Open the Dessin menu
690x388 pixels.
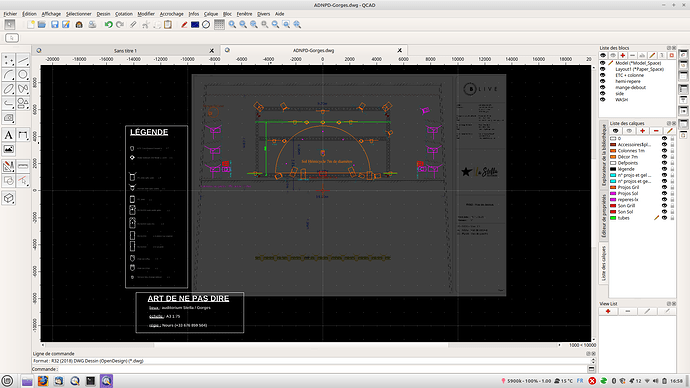point(103,14)
